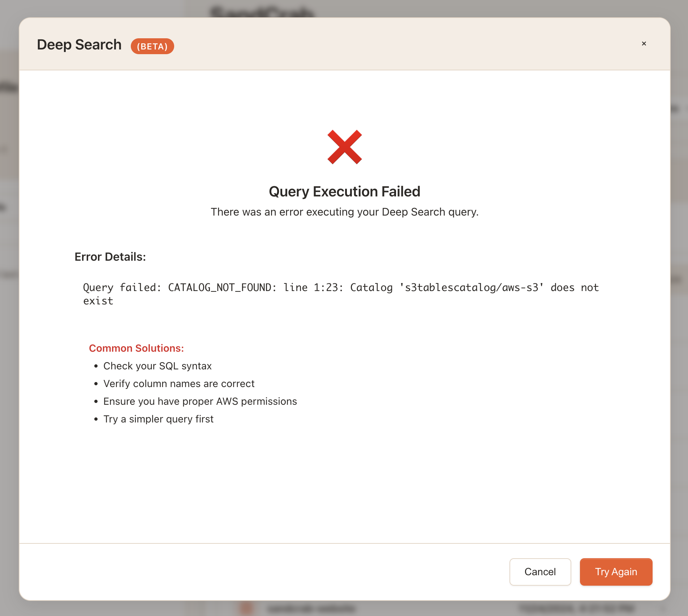The height and width of the screenshot is (616, 688).
Task: Click the dialog header bar area
Action: pyautogui.click(x=344, y=44)
